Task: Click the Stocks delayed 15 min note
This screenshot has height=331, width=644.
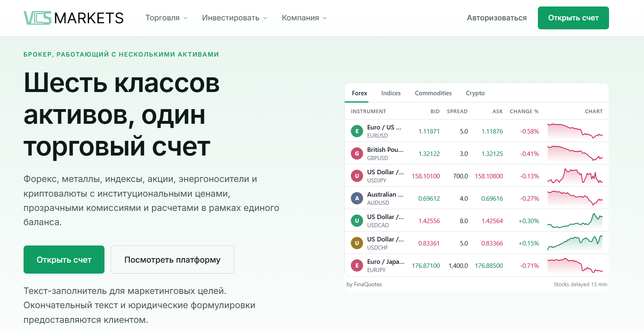Action: coord(580,284)
